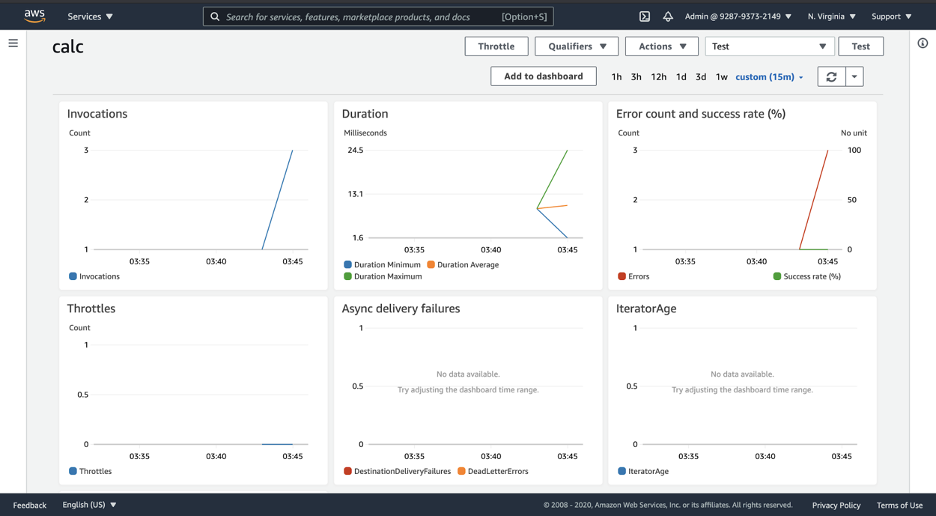The width and height of the screenshot is (936, 516).
Task: Open the Services menu
Action: click(90, 17)
